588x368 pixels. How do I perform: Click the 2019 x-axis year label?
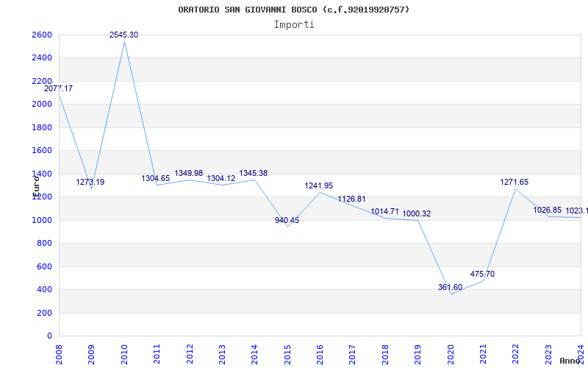tap(417, 354)
